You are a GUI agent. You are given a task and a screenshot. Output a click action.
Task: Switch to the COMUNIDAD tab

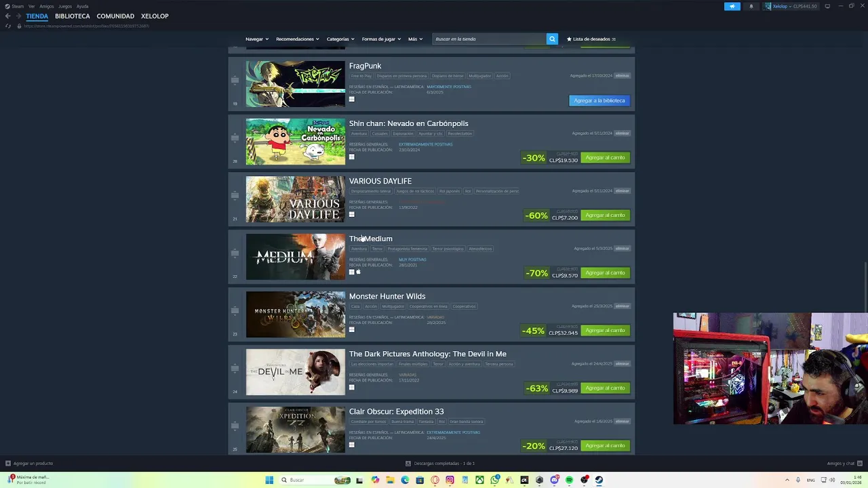point(115,16)
